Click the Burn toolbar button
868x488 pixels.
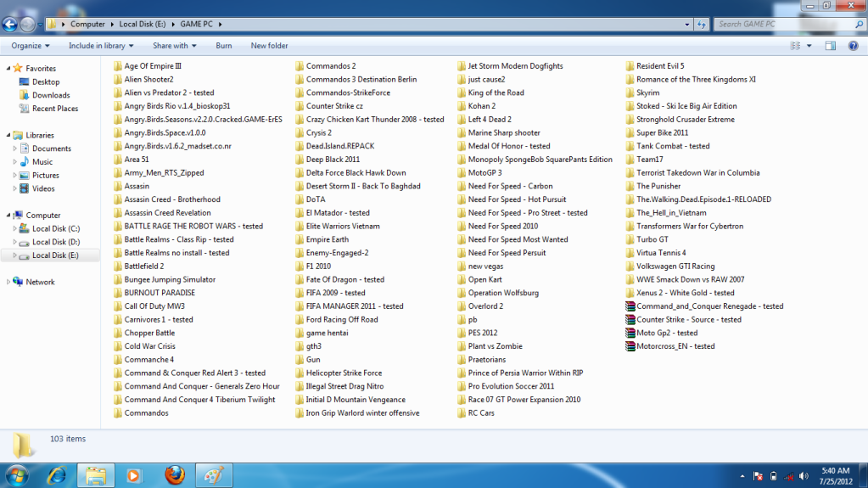click(224, 46)
